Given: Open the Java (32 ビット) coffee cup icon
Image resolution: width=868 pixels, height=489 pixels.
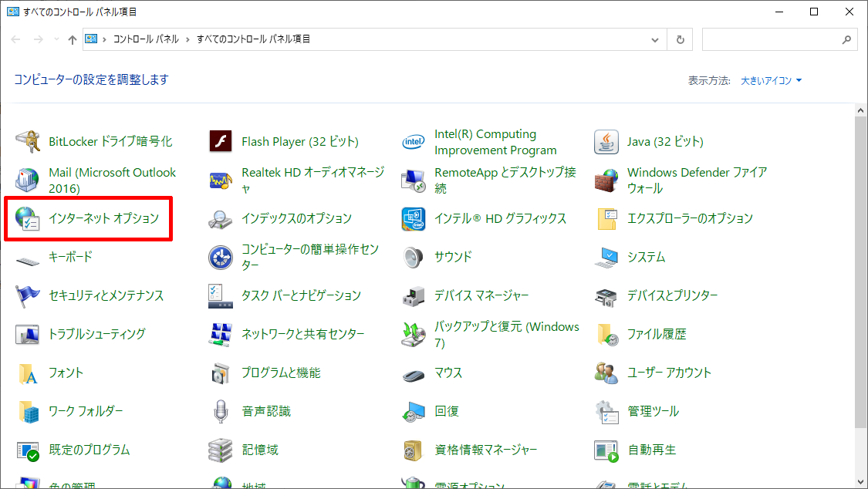Looking at the screenshot, I should click(606, 142).
